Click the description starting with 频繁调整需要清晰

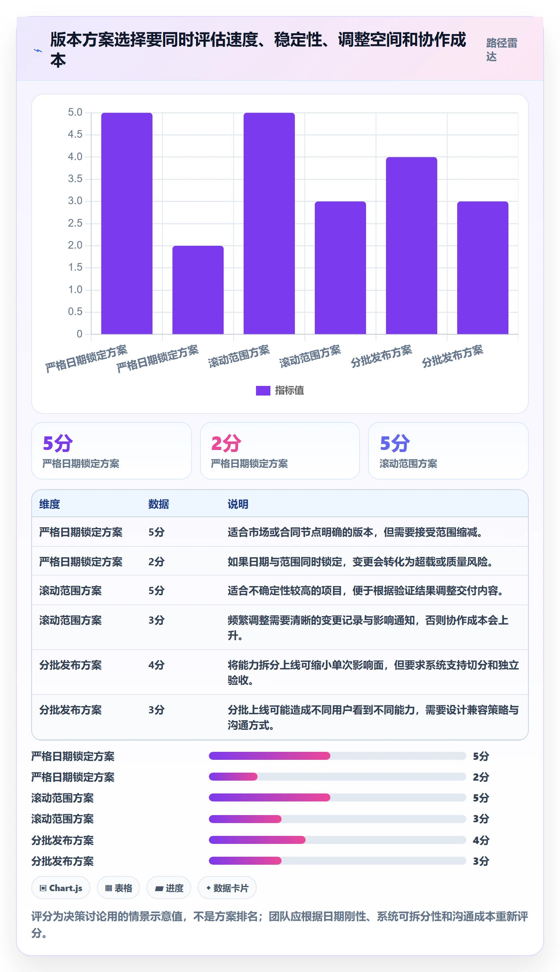coord(368,628)
